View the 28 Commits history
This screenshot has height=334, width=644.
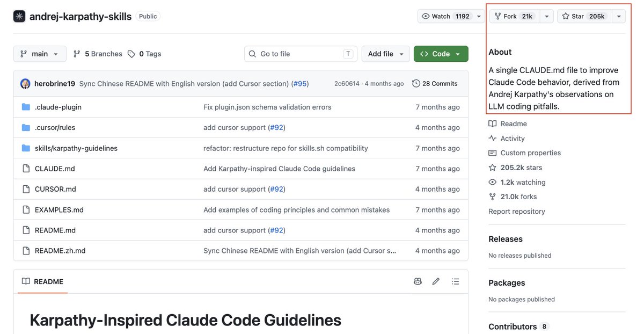[x=435, y=83]
